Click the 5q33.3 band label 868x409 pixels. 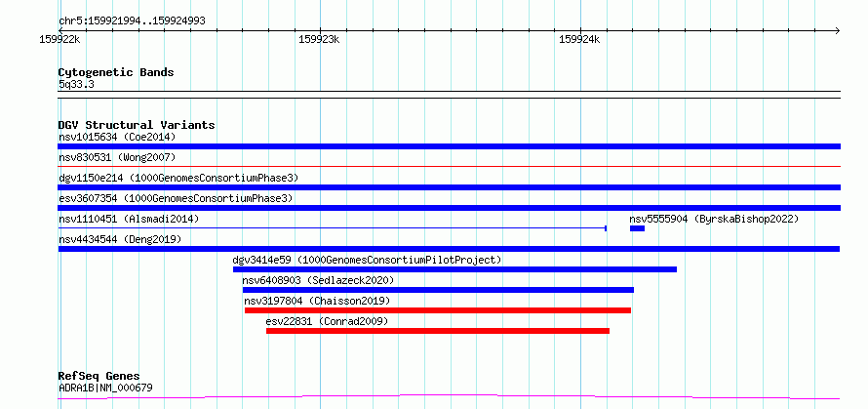point(76,84)
